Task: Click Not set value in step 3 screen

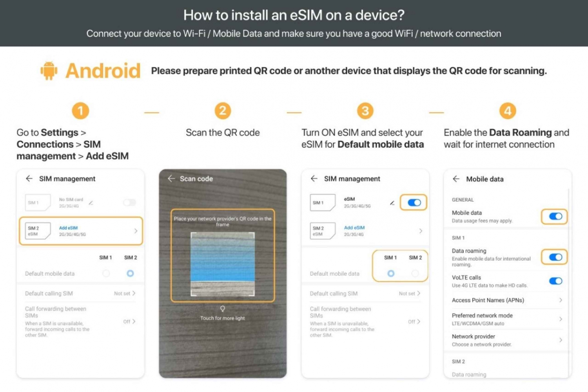Action: point(407,293)
